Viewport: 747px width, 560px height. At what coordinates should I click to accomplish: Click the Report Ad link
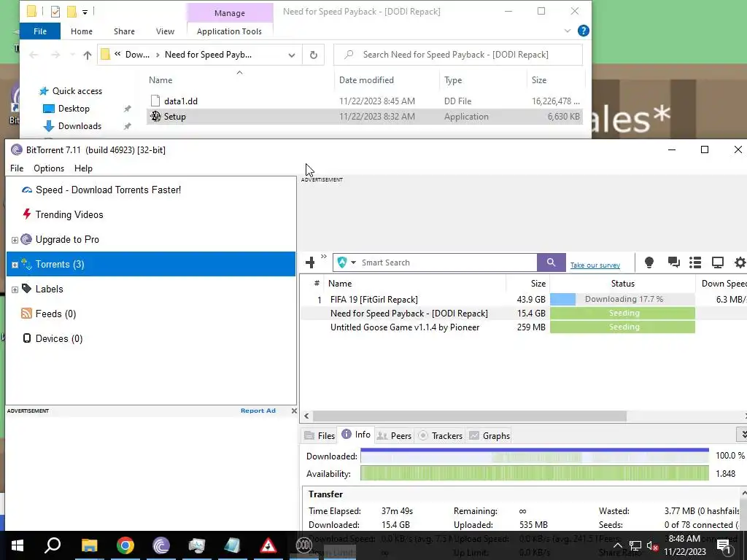point(258,411)
